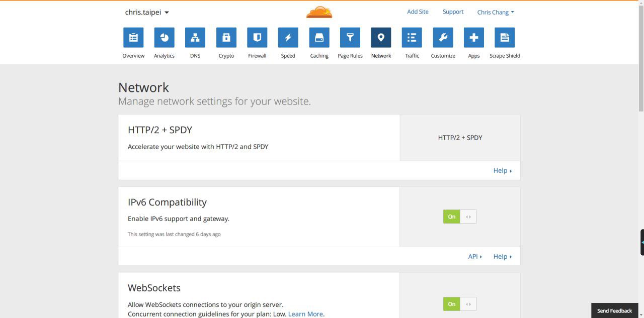Go to DNS settings icon
The image size is (644, 318).
click(195, 37)
